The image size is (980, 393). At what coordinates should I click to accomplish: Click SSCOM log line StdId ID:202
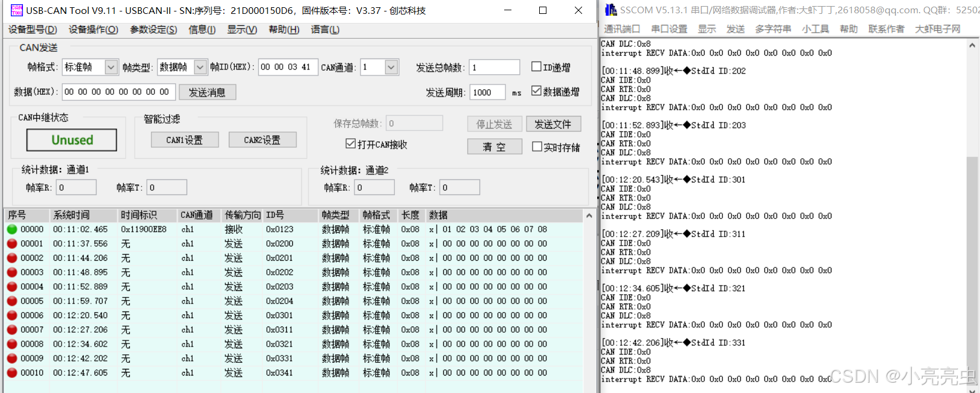pyautogui.click(x=673, y=71)
